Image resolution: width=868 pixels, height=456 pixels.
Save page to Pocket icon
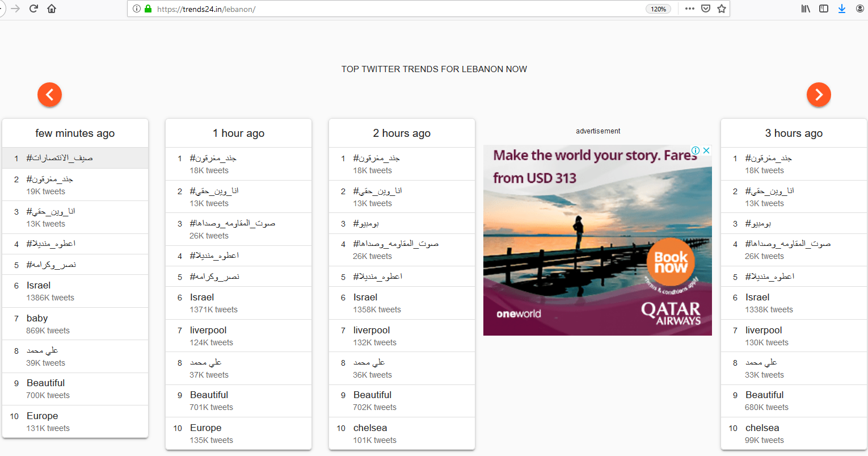(x=706, y=9)
